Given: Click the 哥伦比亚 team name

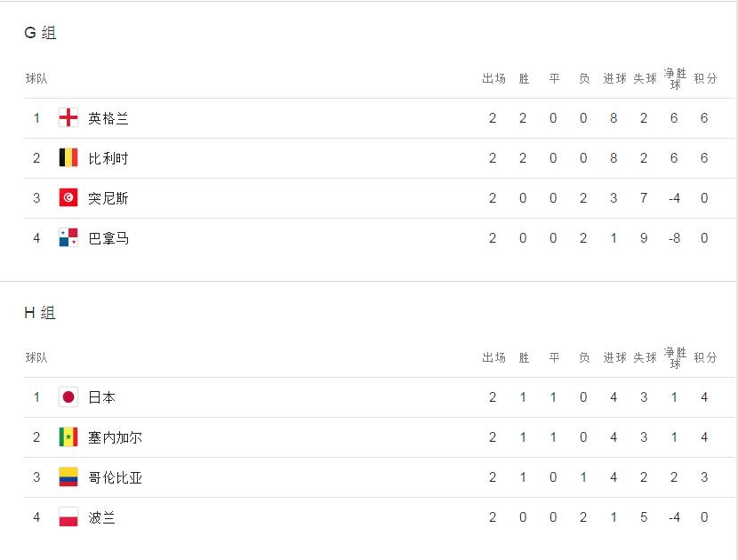Looking at the screenshot, I should click(115, 477).
